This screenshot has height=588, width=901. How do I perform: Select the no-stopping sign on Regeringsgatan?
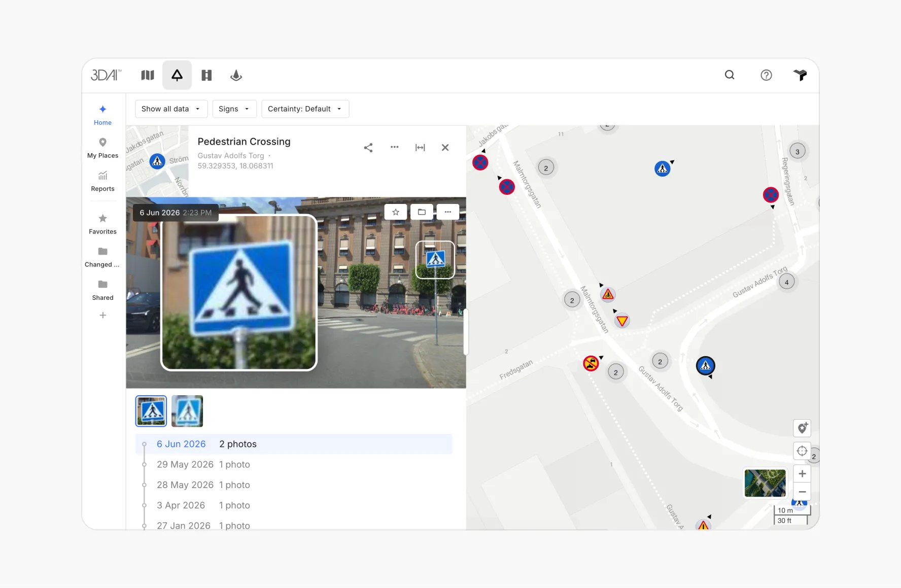[771, 195]
